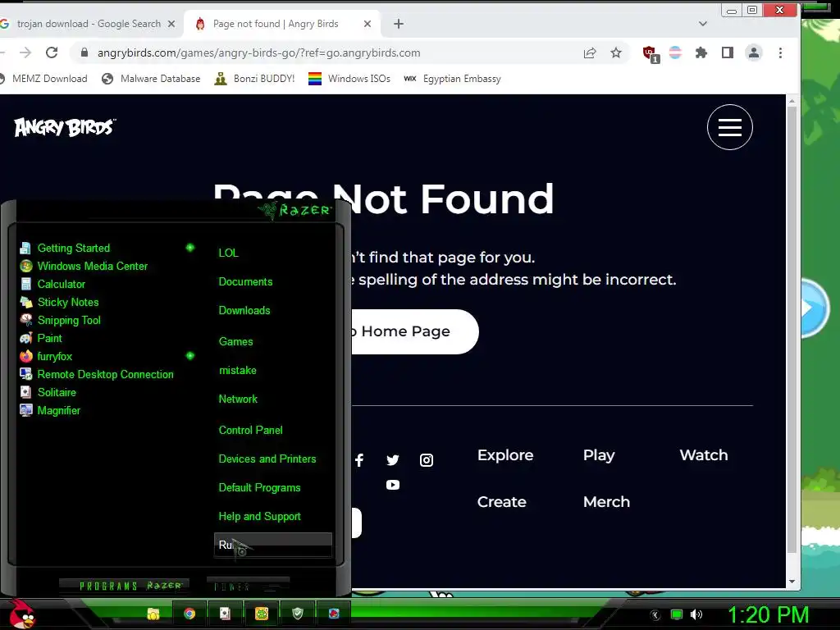Open the MEMZ Download bookmark

click(x=43, y=79)
